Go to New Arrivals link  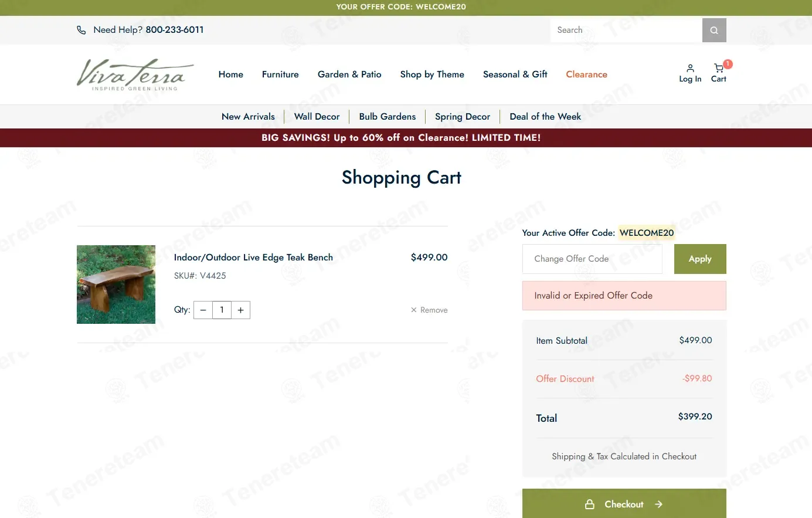pos(248,117)
